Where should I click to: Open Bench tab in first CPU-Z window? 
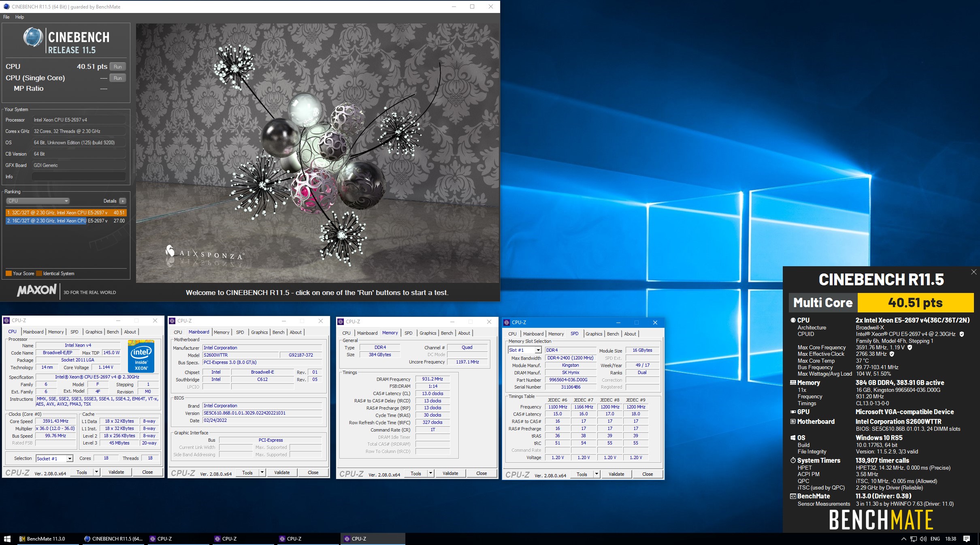(x=113, y=332)
